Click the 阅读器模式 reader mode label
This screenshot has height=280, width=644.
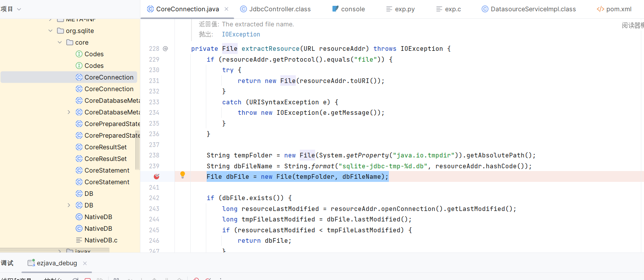[633, 25]
